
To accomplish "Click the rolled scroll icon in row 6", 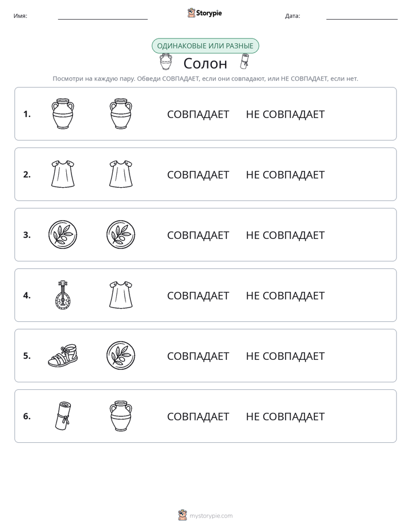I will (63, 416).
